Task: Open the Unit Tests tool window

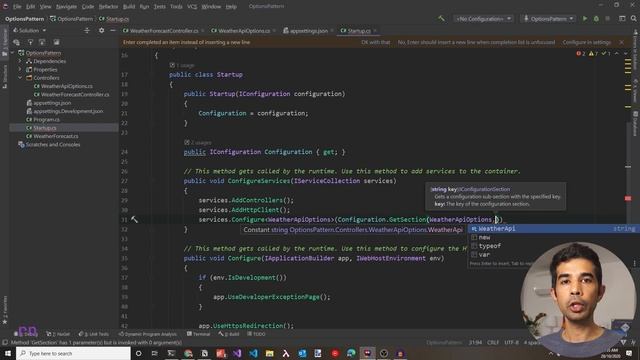Action: click(x=93, y=334)
